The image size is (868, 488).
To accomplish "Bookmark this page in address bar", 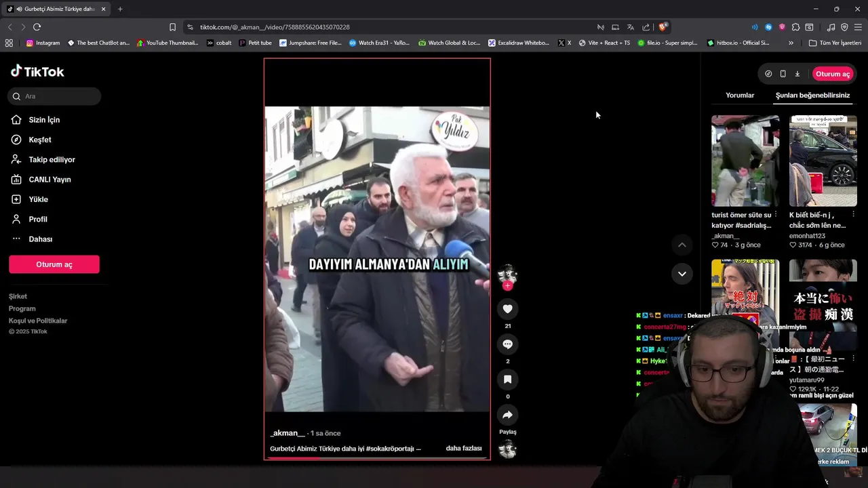I will pos(172,27).
